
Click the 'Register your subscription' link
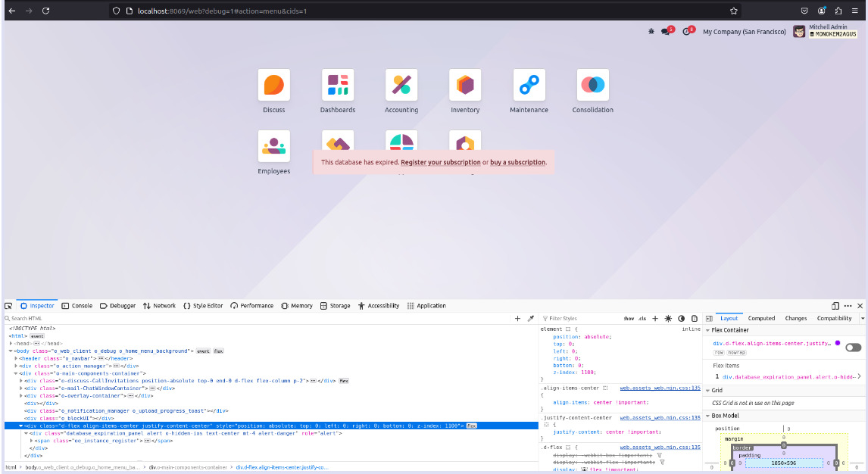click(440, 162)
